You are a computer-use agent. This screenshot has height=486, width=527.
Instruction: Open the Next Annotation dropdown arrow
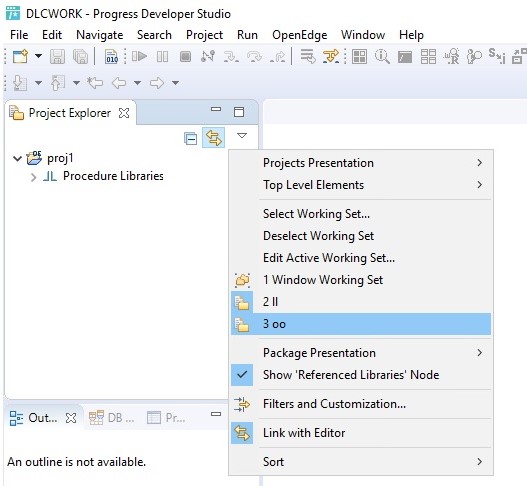(x=38, y=83)
